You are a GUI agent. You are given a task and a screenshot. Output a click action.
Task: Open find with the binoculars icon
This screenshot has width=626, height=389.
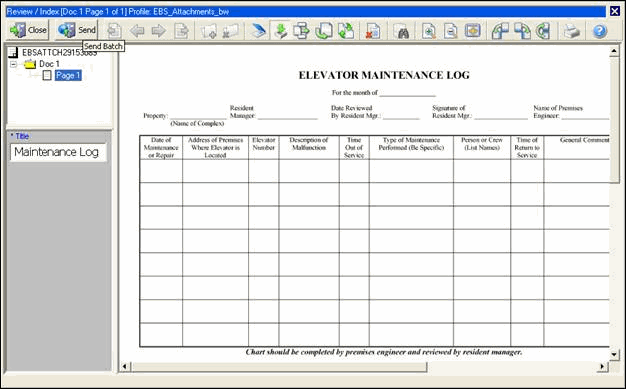point(401,31)
